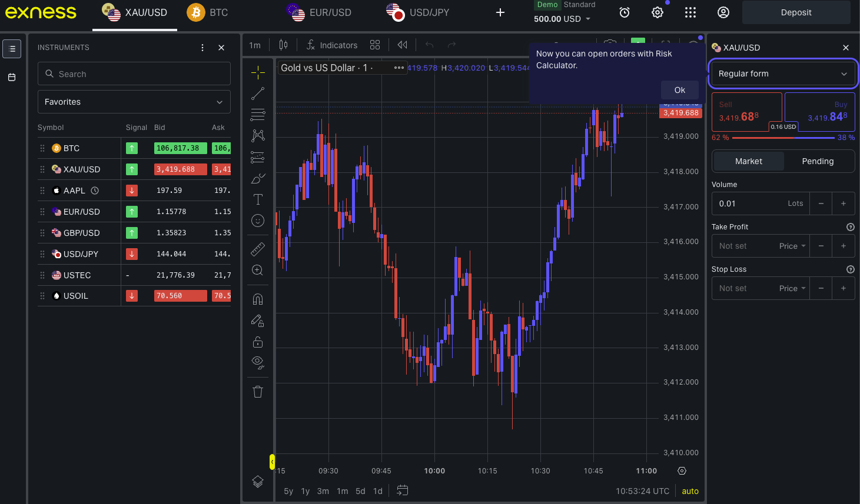Select the brush drawing tool

(x=258, y=178)
